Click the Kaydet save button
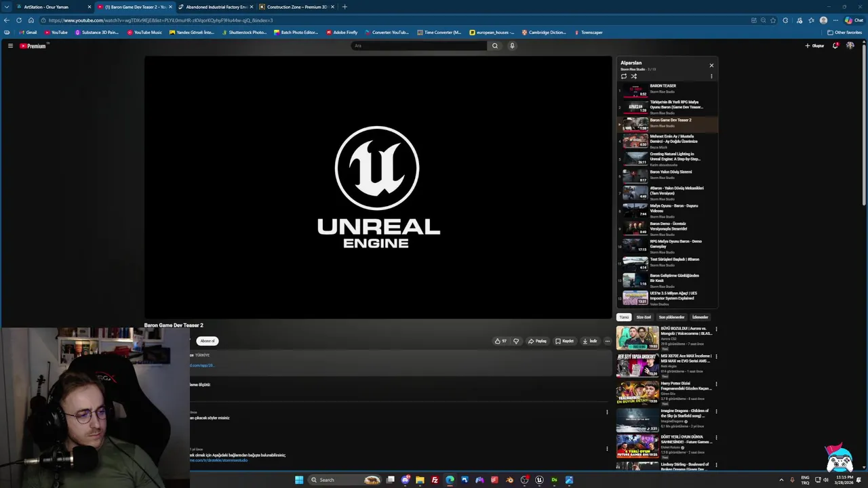The width and height of the screenshot is (868, 488). tap(565, 341)
